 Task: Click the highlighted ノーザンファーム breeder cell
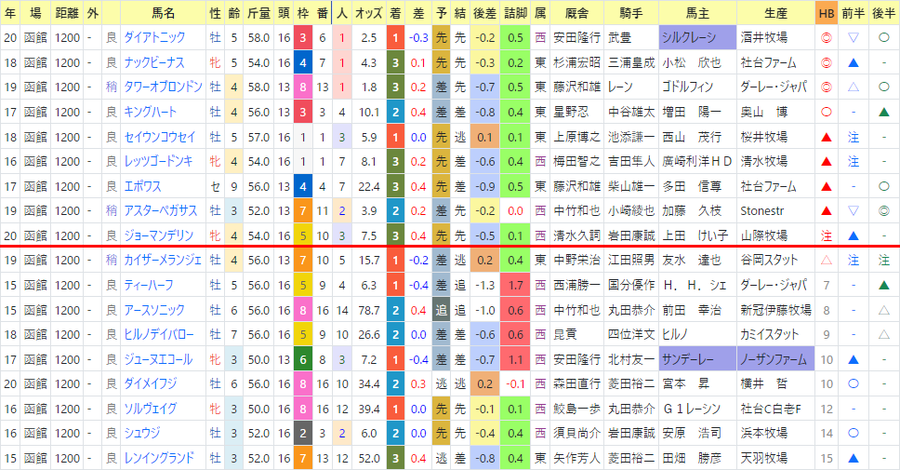click(x=776, y=360)
